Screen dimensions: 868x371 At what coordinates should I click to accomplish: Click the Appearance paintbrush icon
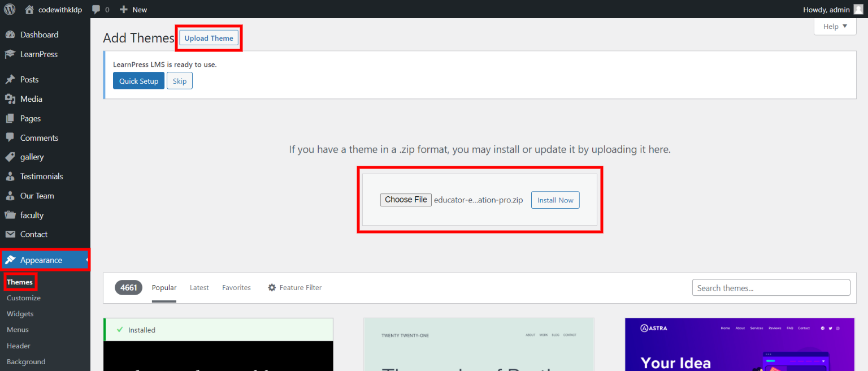click(10, 260)
